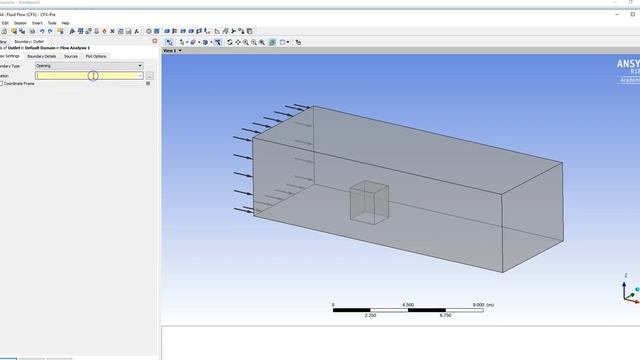
Task: Switch to the Sources tab
Action: coord(71,56)
